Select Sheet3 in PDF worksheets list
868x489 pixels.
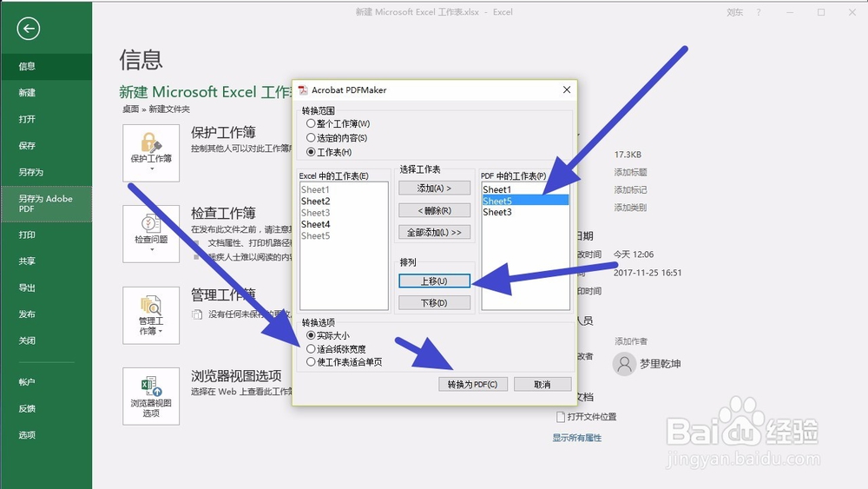click(x=525, y=212)
